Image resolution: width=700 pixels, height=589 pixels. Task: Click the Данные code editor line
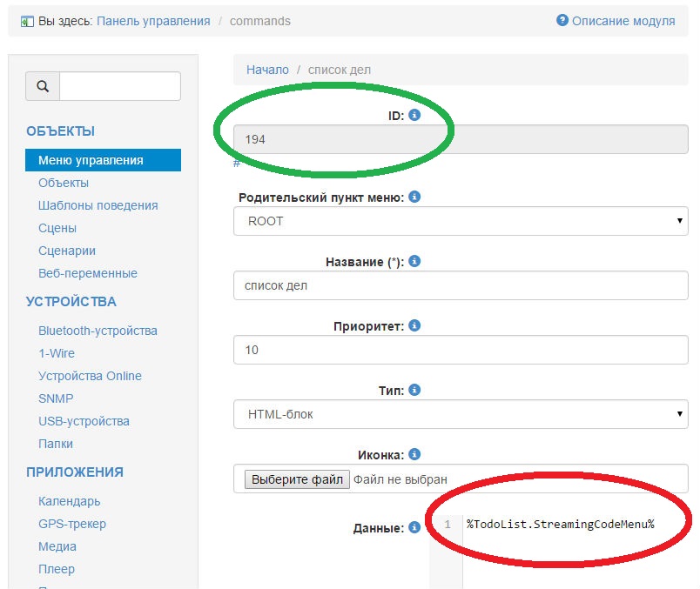point(561,524)
